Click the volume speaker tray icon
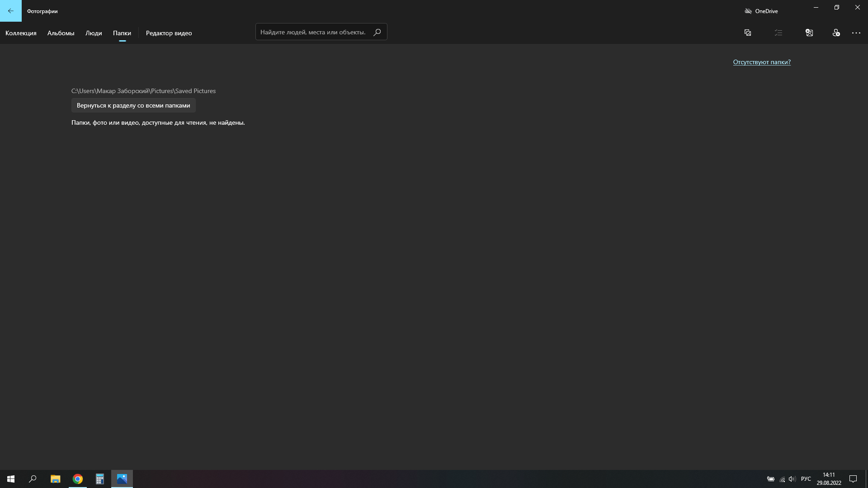The height and width of the screenshot is (488, 868). [x=792, y=479]
